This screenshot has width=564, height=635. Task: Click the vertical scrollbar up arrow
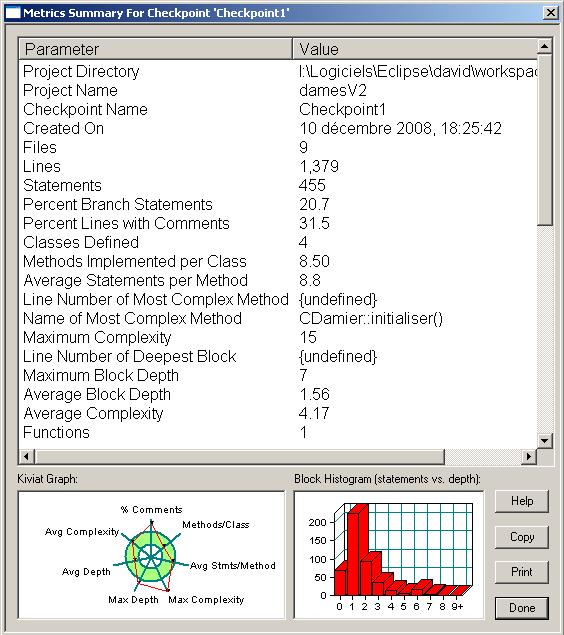pyautogui.click(x=545, y=47)
